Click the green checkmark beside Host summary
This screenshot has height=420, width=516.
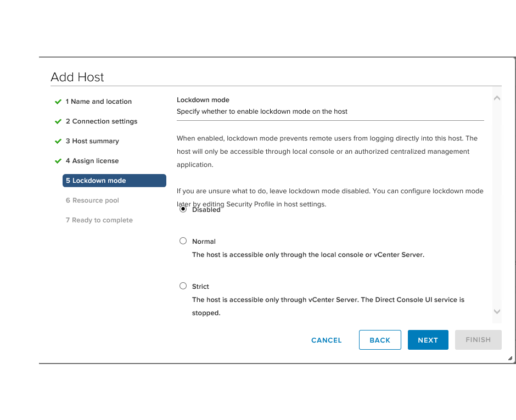(58, 141)
